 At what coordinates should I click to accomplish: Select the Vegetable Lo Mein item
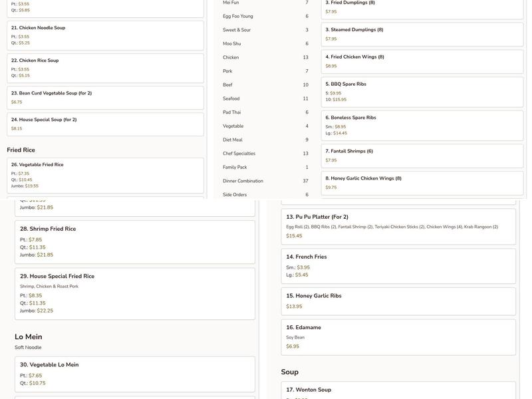point(134,374)
